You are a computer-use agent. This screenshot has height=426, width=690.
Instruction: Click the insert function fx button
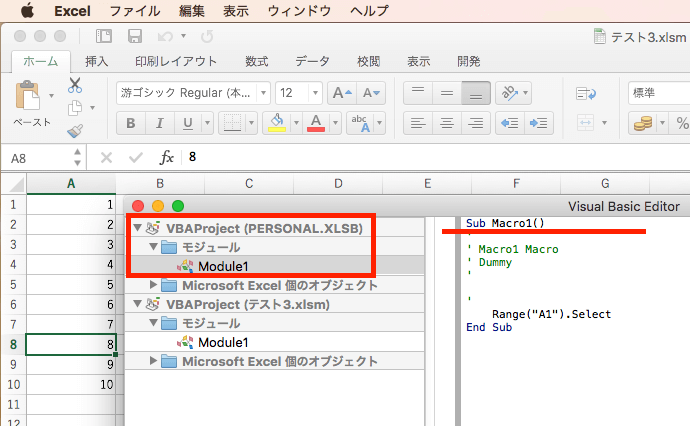166,157
